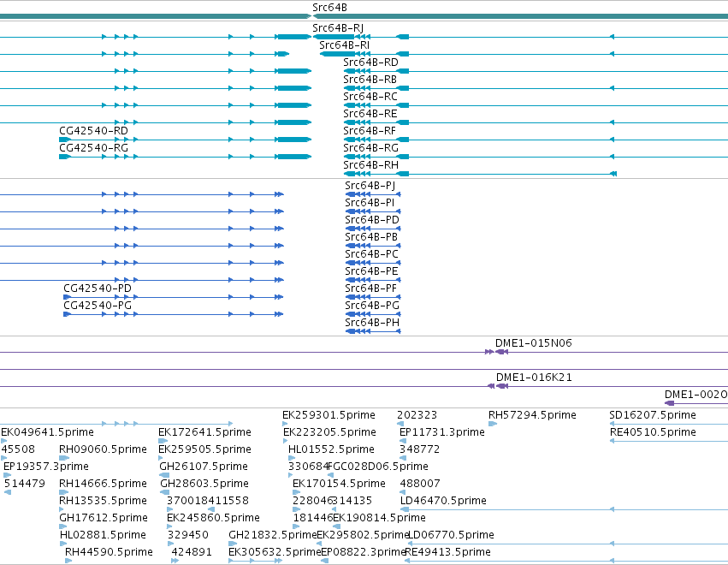Click the EK190814.5prime label
Image resolution: width=728 pixels, height=565 pixels.
[379, 518]
